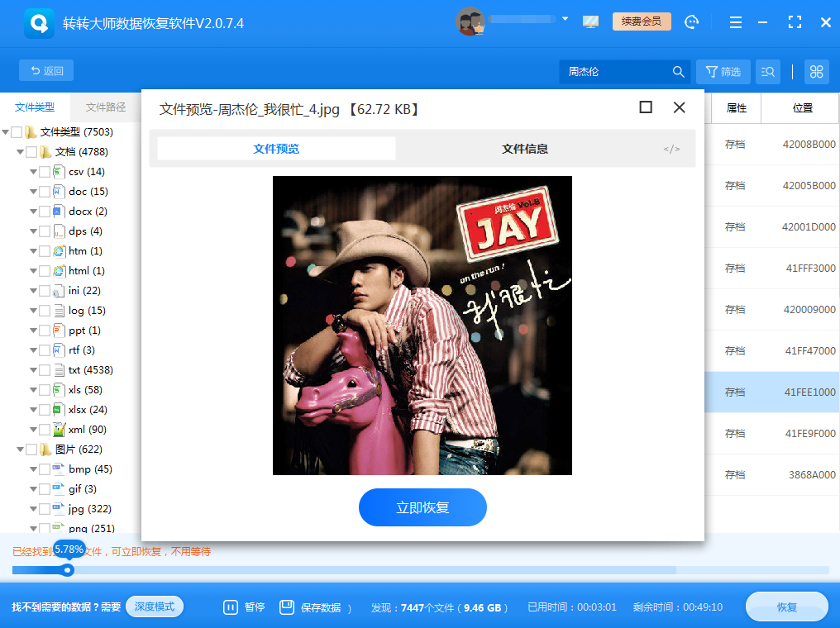Image resolution: width=840 pixels, height=628 pixels.
Task: Click the 保存数据 save icon
Action: (x=287, y=607)
